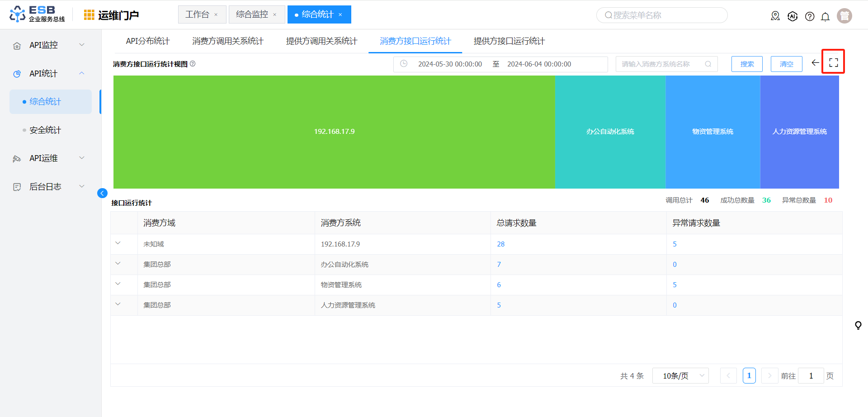Click the 清空 button
868x417 pixels.
pyautogui.click(x=786, y=64)
